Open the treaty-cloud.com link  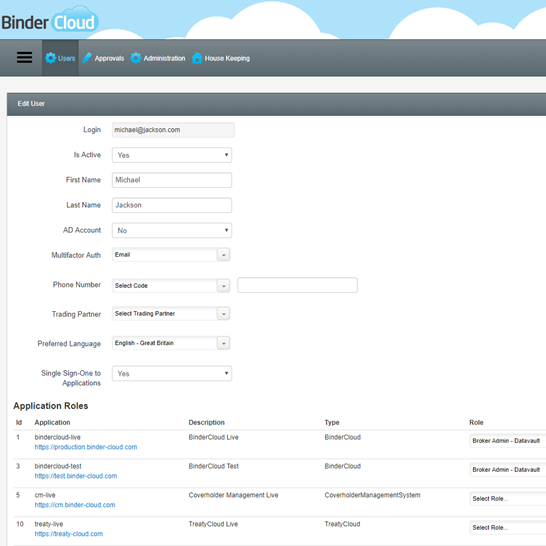(x=69, y=534)
